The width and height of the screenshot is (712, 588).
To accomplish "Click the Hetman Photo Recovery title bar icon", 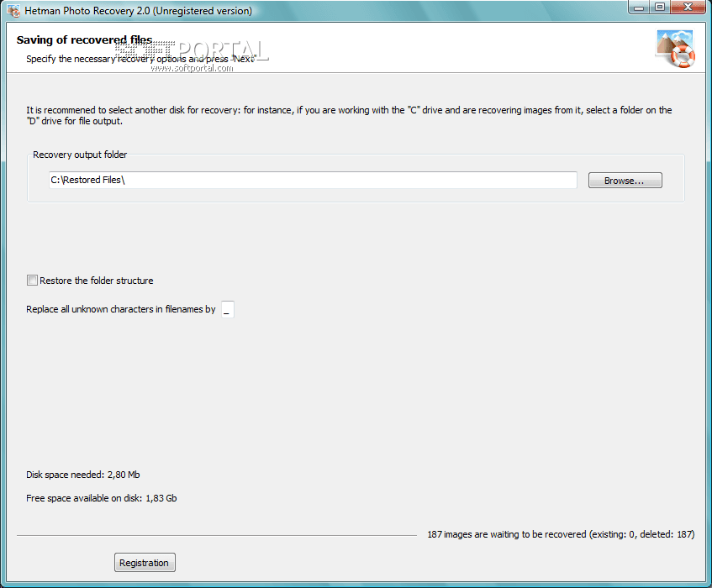I will pos(13,10).
